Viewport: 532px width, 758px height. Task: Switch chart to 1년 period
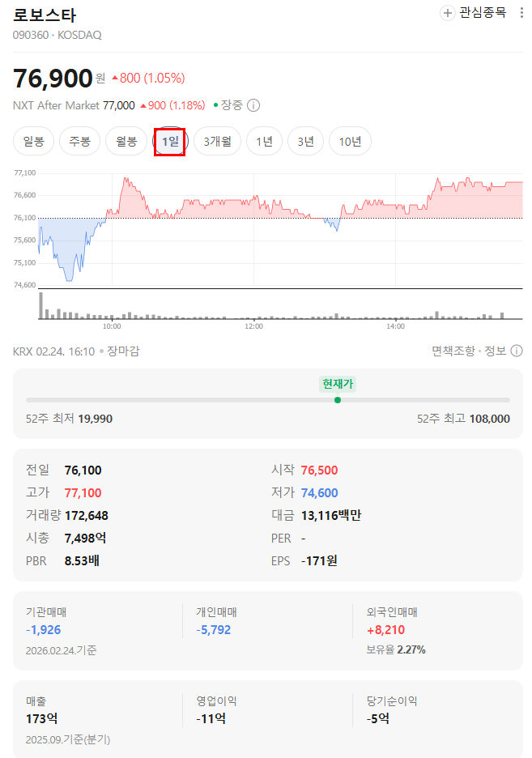[x=264, y=142]
